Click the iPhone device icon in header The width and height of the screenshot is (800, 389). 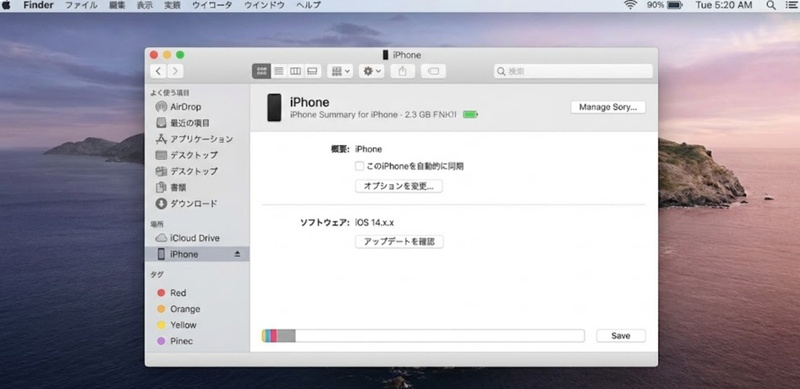274,107
